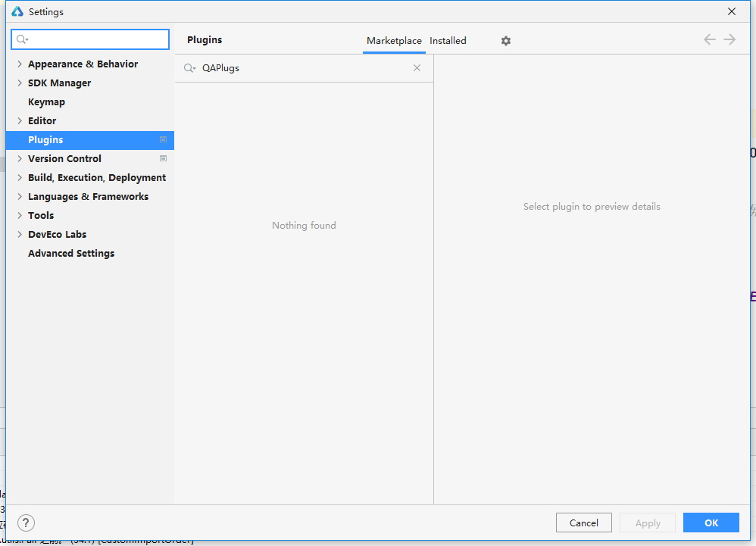Select Version Control category
This screenshot has width=756, height=546.
click(x=64, y=158)
